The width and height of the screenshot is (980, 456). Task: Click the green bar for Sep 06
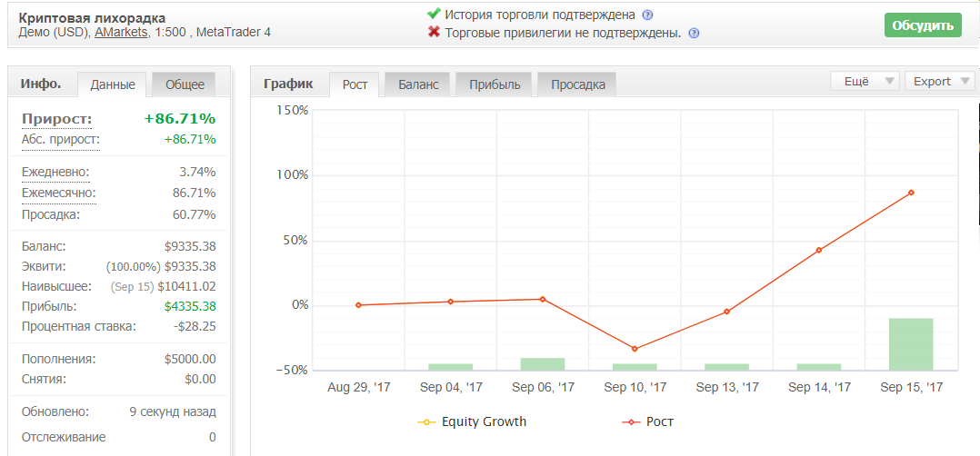click(543, 364)
